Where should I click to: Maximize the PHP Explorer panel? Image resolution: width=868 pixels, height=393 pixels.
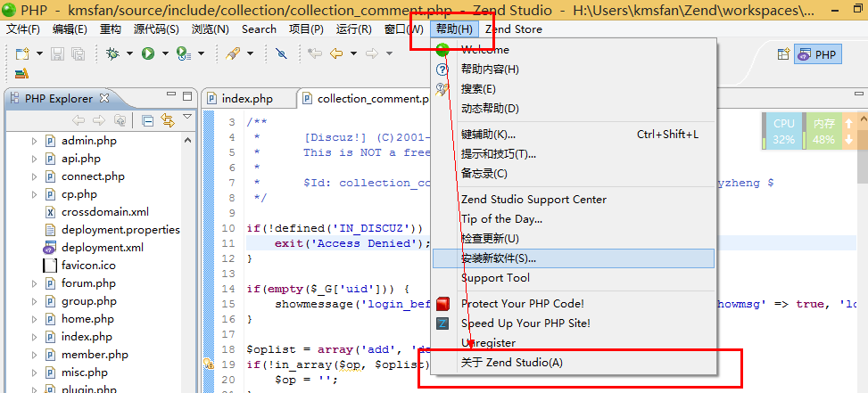point(187,95)
